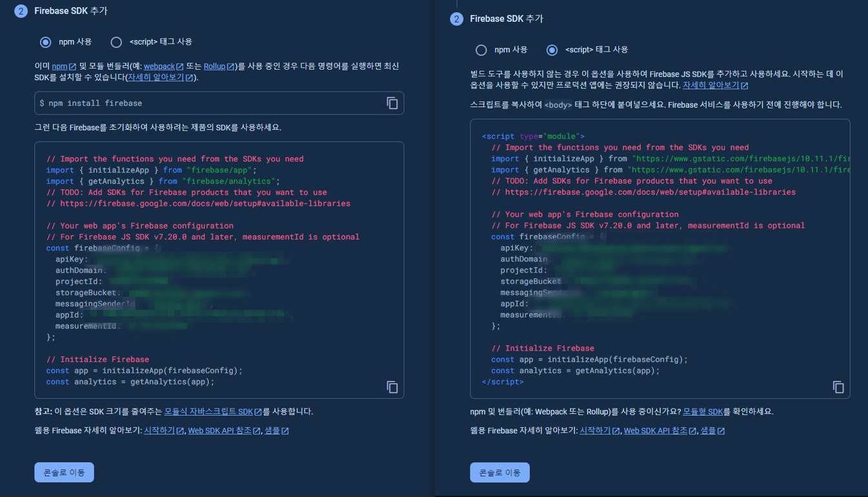
Task: Click 'const app = initializeApp(firebaseConfig);' in right panel
Action: click(589, 360)
